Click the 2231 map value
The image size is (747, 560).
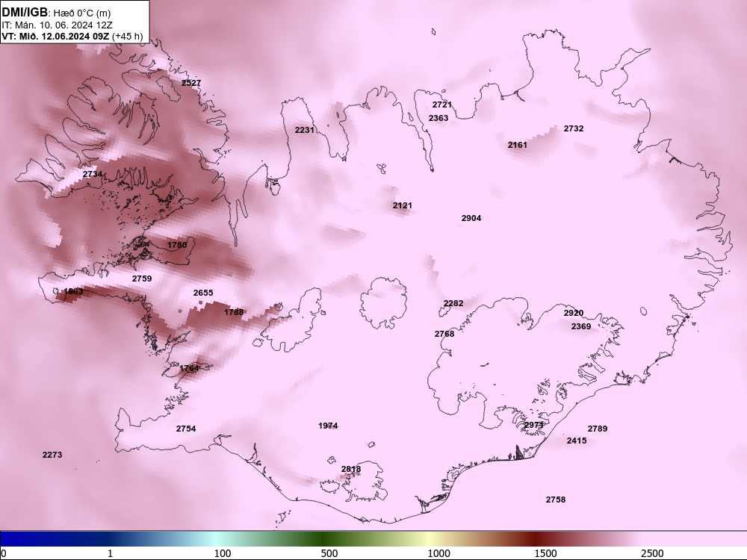[x=305, y=130]
